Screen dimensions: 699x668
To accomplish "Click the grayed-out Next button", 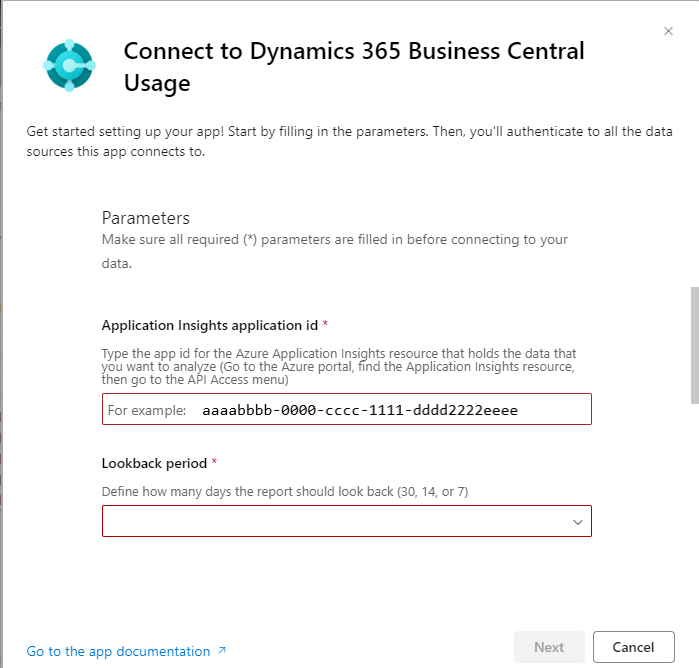I will 549,647.
